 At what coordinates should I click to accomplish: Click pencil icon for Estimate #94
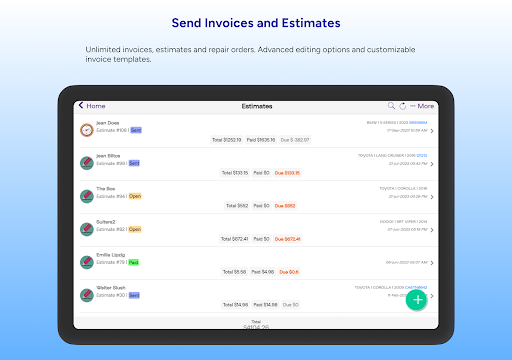pyautogui.click(x=87, y=196)
